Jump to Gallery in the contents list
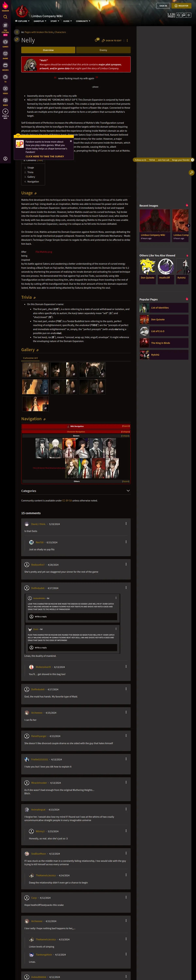 coord(31,177)
